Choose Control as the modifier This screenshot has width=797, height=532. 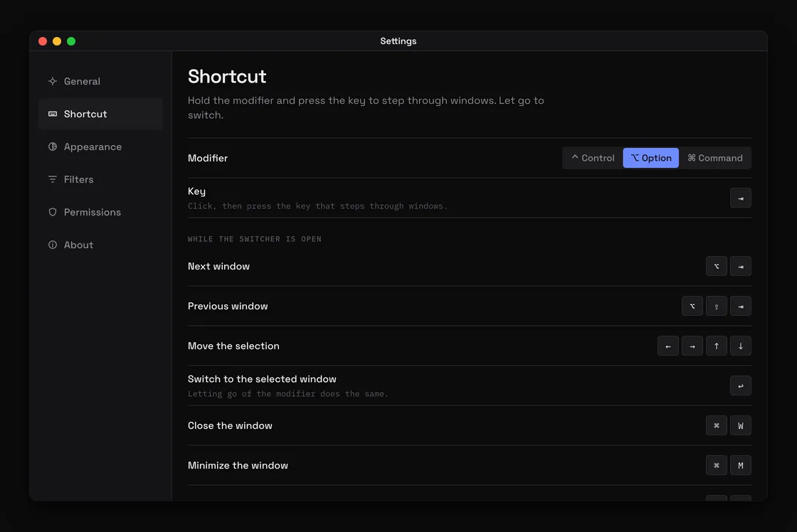tap(593, 158)
